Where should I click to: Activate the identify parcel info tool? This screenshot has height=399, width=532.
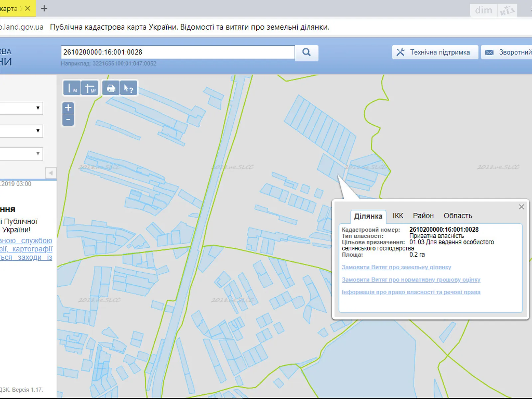(129, 88)
